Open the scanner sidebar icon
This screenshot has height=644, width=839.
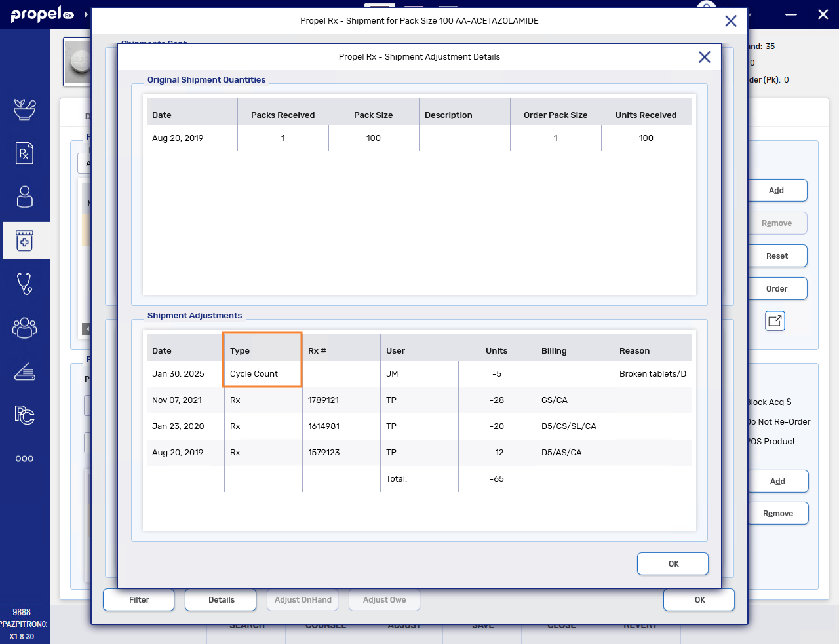coord(25,371)
